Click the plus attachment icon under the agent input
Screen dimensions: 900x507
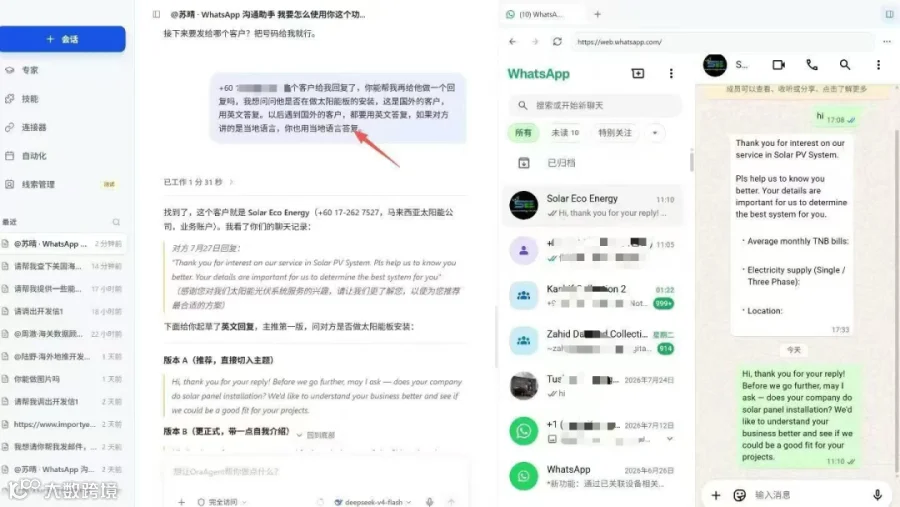click(x=181, y=502)
